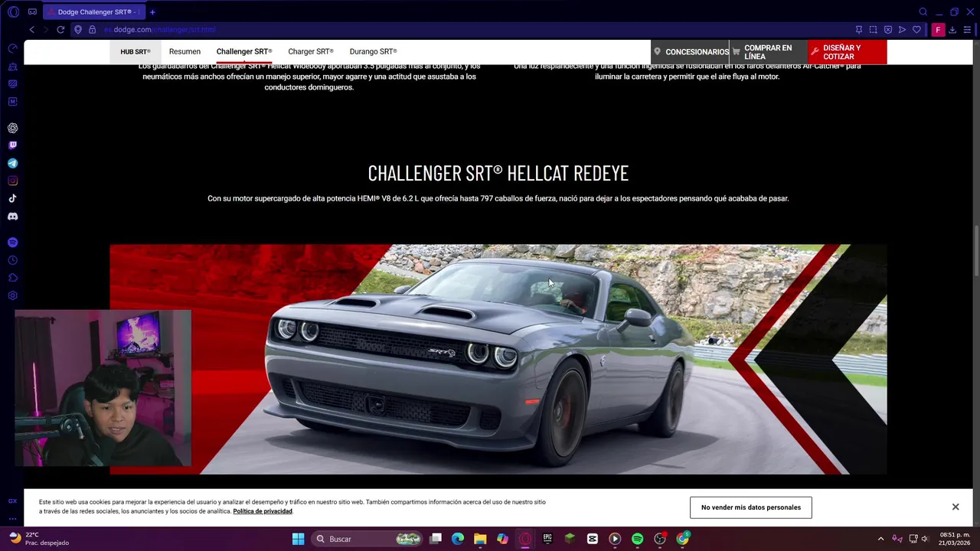Screen dimensions: 980x551
Task: Click the Challenger Hellcat Redeye car image
Action: pos(498,359)
